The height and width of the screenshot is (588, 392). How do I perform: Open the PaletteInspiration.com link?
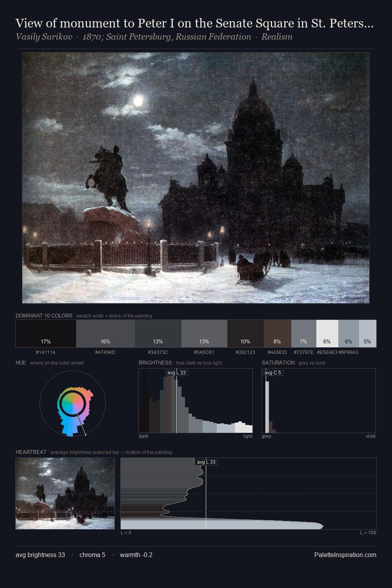[x=345, y=555]
